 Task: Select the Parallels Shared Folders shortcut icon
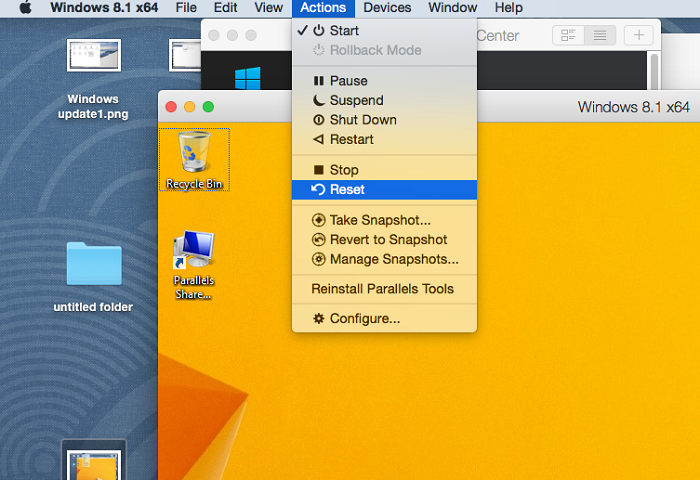click(194, 264)
